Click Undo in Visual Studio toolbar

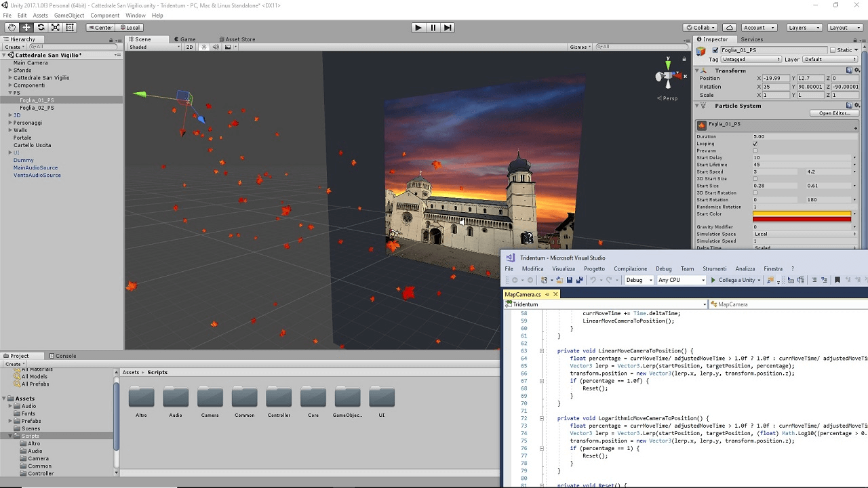593,280
